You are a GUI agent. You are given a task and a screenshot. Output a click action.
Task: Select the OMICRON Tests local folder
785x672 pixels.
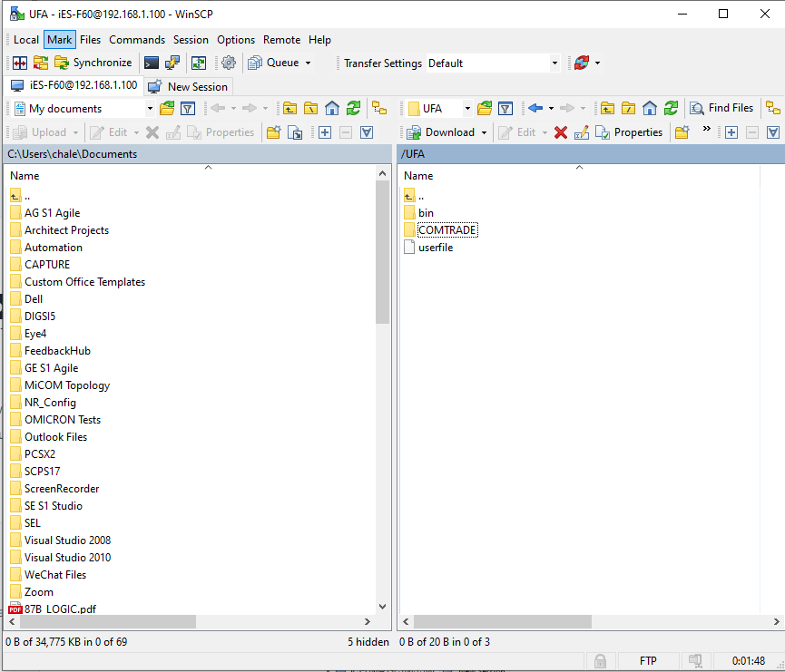click(x=62, y=420)
